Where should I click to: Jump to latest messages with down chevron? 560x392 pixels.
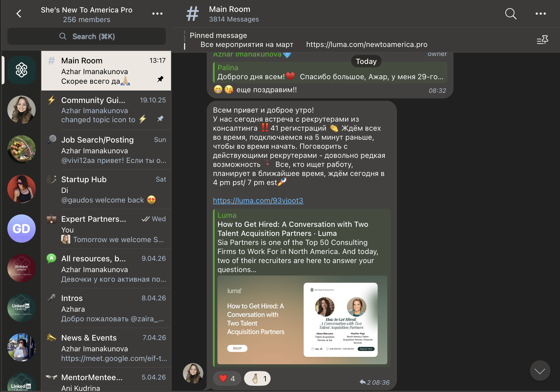(540, 371)
